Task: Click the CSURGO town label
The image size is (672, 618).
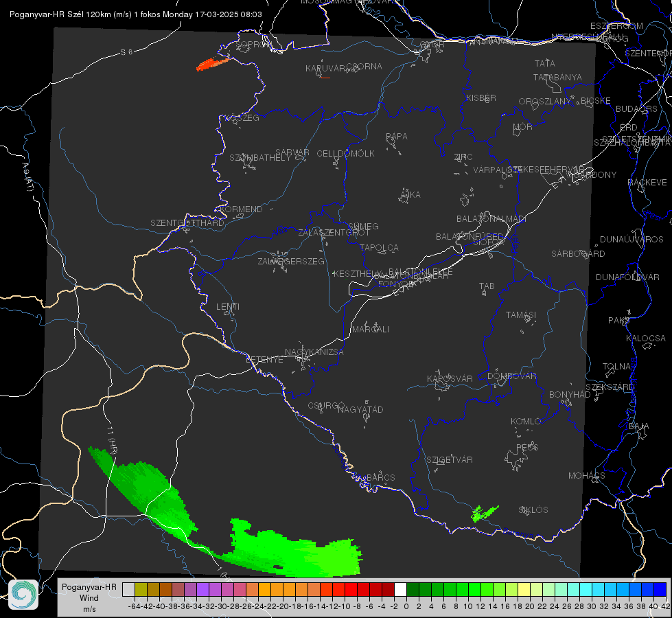Action: pos(326,405)
